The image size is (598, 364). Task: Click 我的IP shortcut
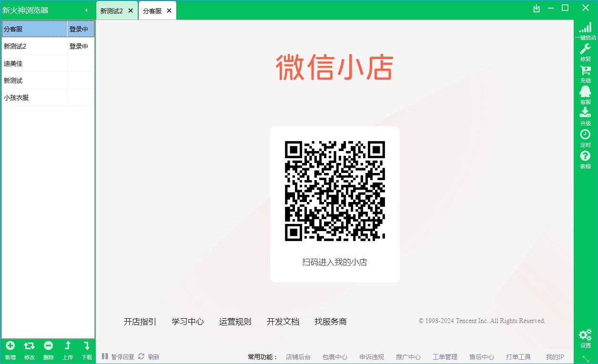pyautogui.click(x=555, y=357)
